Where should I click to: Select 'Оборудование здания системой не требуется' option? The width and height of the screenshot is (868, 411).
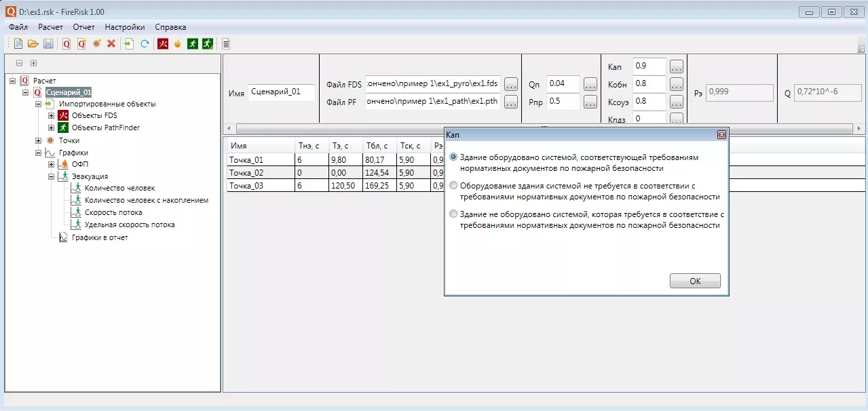click(453, 186)
